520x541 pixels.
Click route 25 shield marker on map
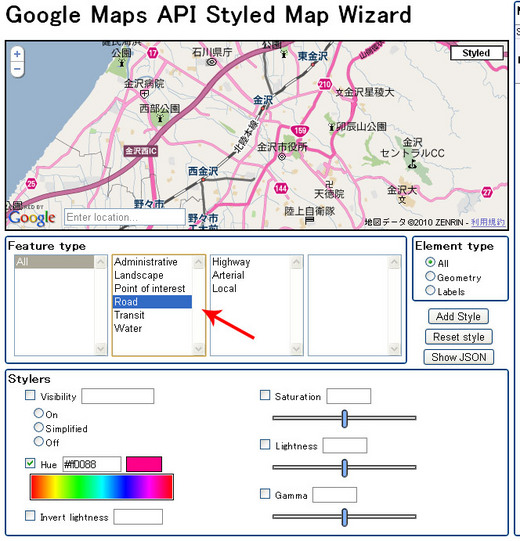tap(31, 183)
